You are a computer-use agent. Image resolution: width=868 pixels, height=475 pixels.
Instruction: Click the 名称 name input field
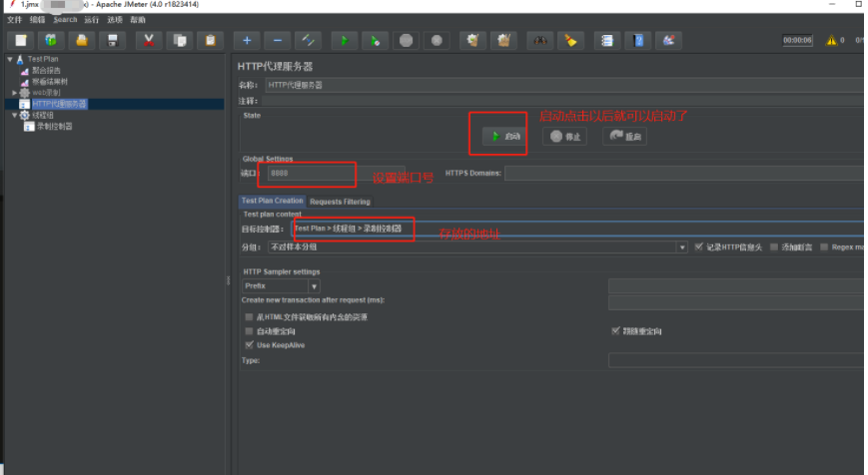pyautogui.click(x=564, y=85)
